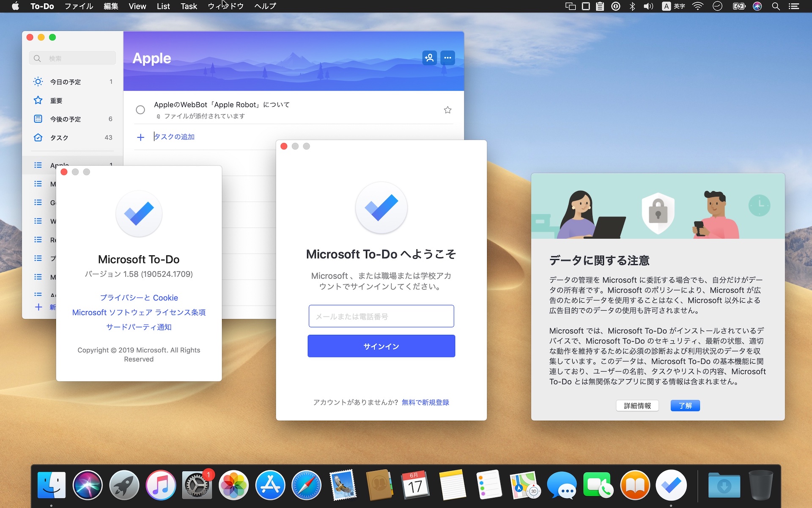Select the 今日の予定 sun icon in sidebar
Image resolution: width=812 pixels, height=508 pixels.
pos(37,82)
